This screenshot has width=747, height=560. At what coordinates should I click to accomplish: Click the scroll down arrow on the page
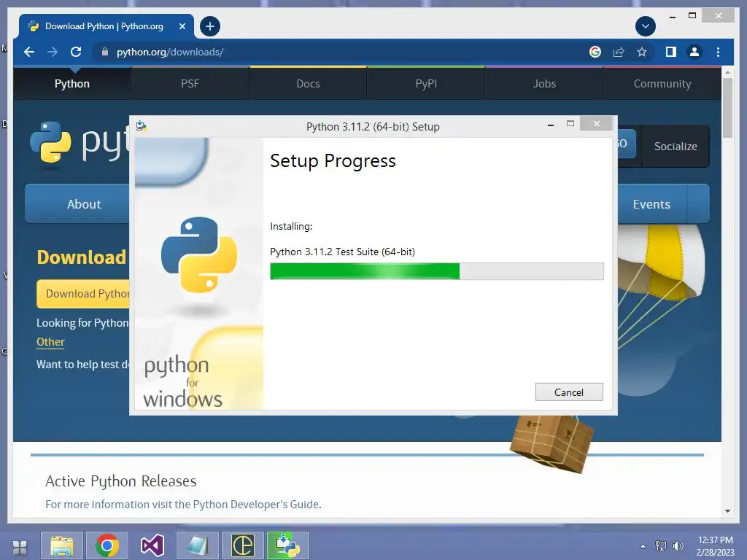tap(727, 511)
